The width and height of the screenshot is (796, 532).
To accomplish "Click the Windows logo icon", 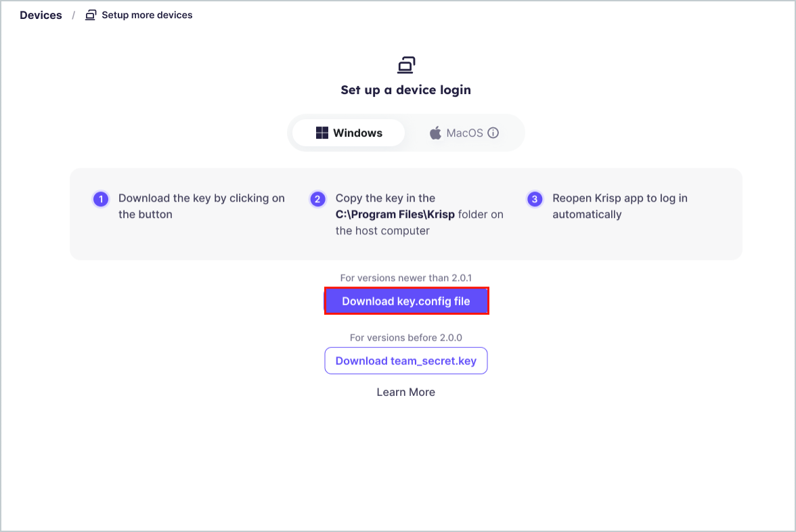I will click(322, 133).
